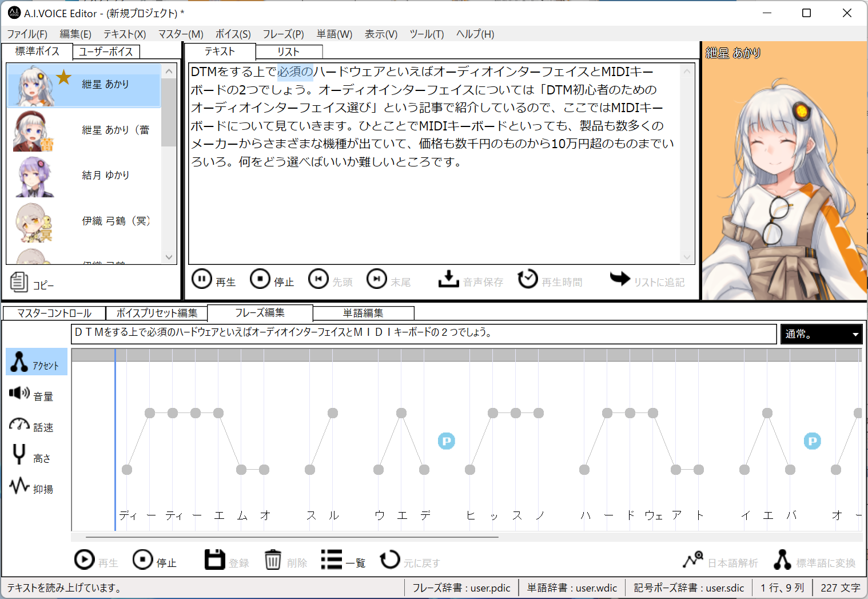868x599 pixels.
Task: Click voice list scroll down arrow
Action: [x=169, y=257]
